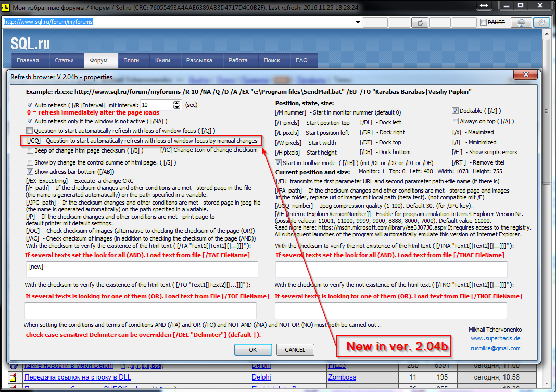The width and height of the screenshot is (556, 392).
Task: Open settings via the gear icon
Action: (x=541, y=22)
